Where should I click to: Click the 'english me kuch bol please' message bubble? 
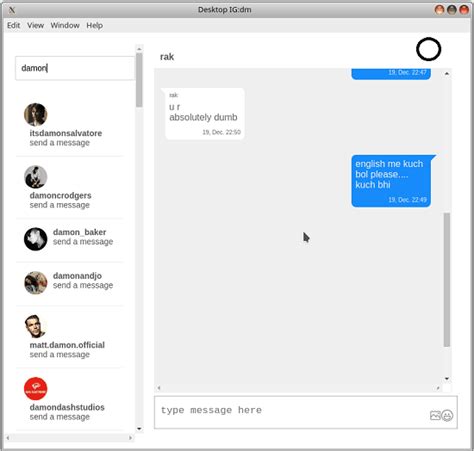(x=391, y=181)
